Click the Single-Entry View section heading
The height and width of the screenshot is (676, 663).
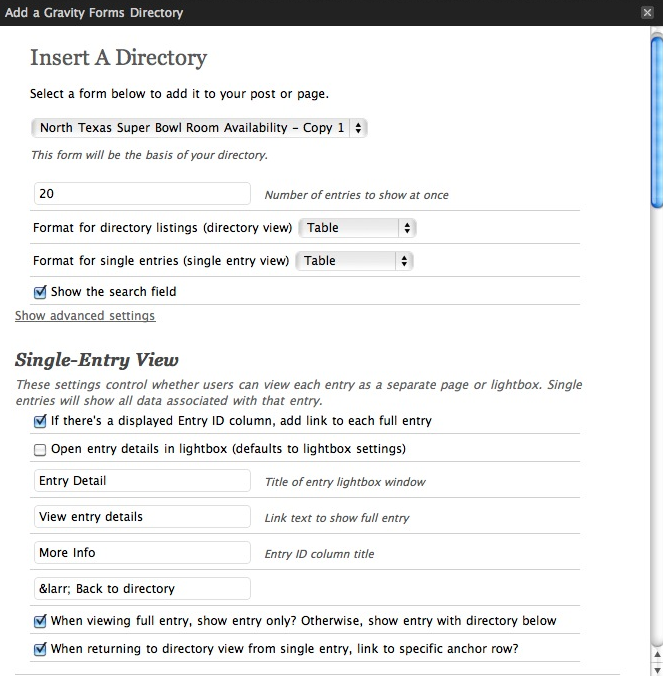pos(97,359)
